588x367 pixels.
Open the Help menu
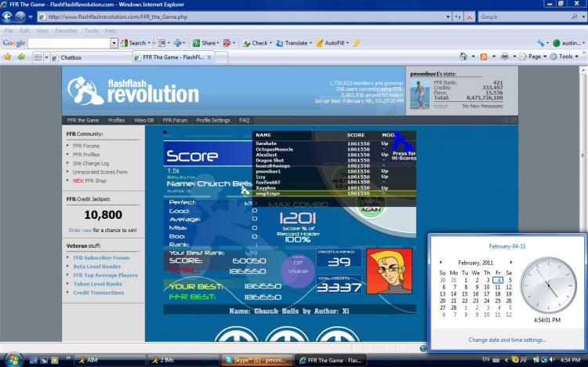coord(111,31)
